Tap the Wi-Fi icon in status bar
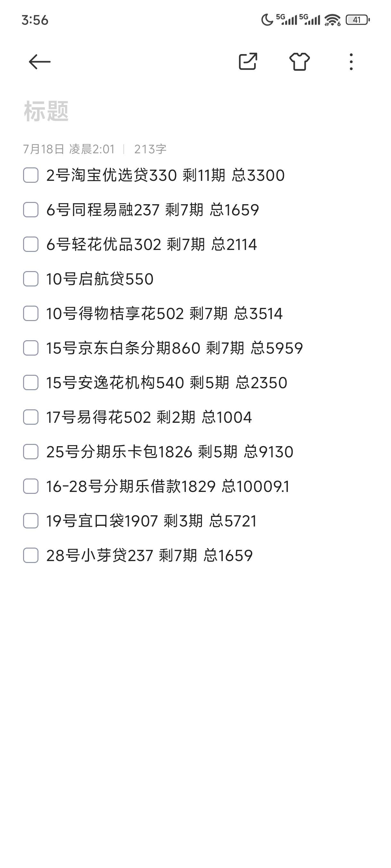This screenshot has width=391, height=868. coord(333,20)
